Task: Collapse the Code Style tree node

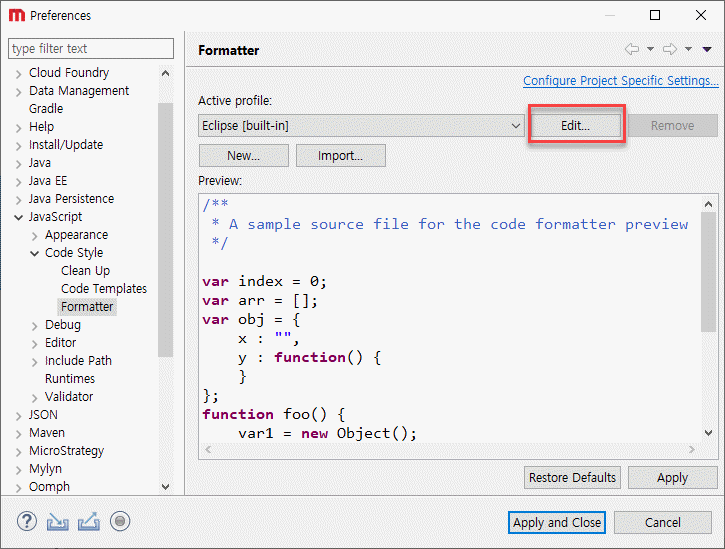Action: (35, 253)
